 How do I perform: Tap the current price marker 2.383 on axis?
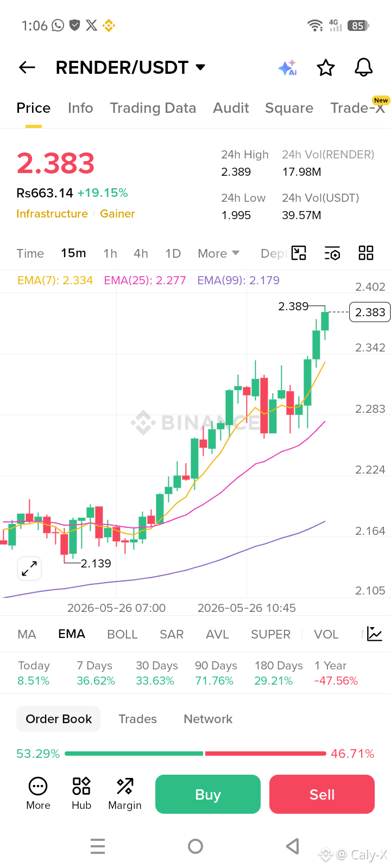pyautogui.click(x=370, y=312)
